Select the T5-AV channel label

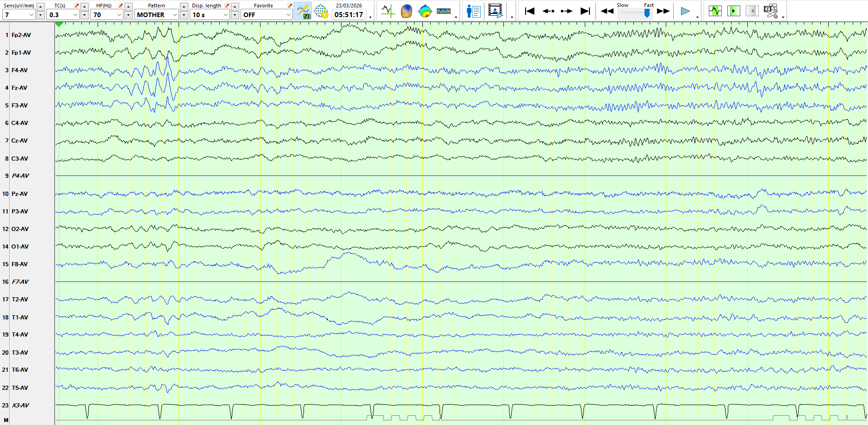pyautogui.click(x=20, y=387)
